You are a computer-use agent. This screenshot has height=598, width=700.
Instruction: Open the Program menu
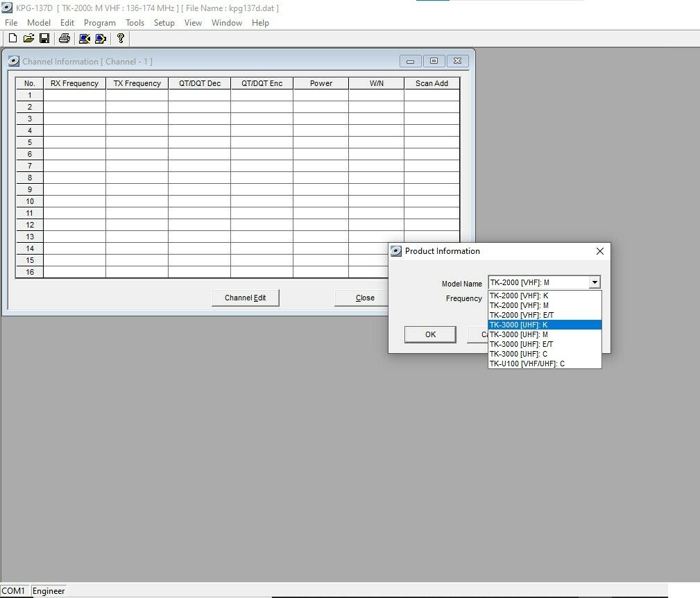point(99,23)
